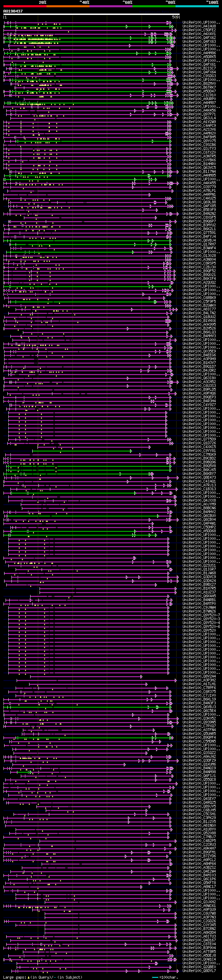The width and height of the screenshot is (222, 980).
Task: Open hit UniRef100_A4IAU8
Action: pos(199,27)
